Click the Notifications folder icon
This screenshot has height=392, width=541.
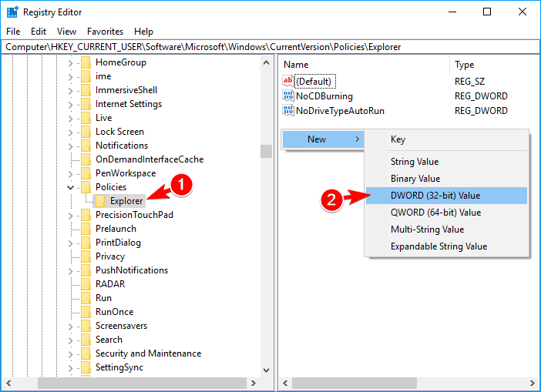point(86,146)
